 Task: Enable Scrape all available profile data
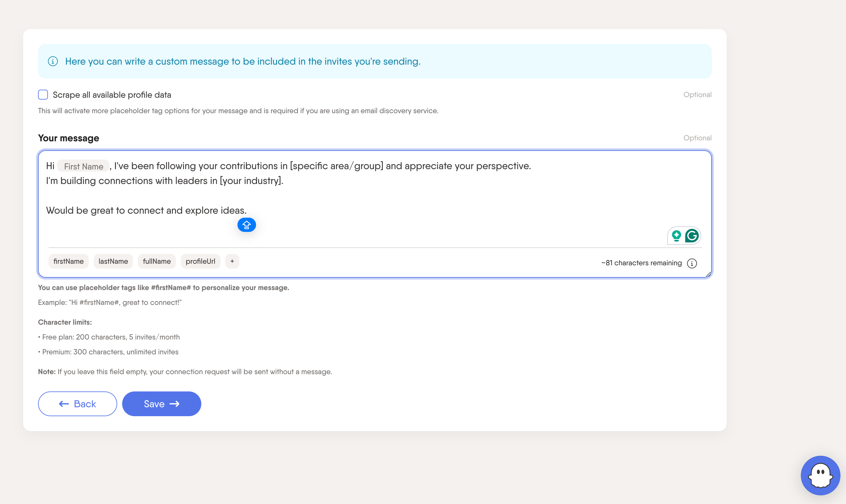tap(43, 95)
